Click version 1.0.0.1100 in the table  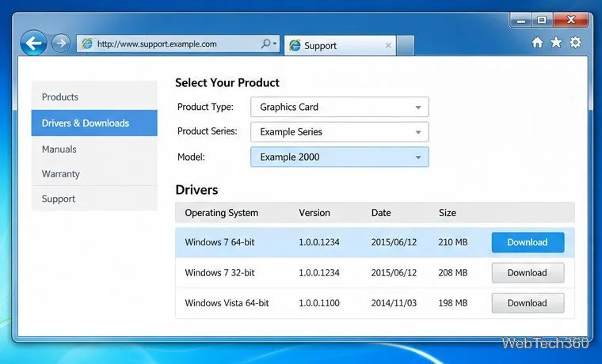319,303
